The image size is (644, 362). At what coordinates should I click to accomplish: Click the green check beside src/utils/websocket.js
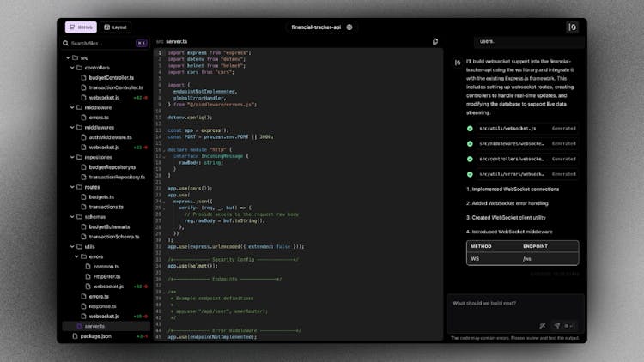pyautogui.click(x=470, y=129)
